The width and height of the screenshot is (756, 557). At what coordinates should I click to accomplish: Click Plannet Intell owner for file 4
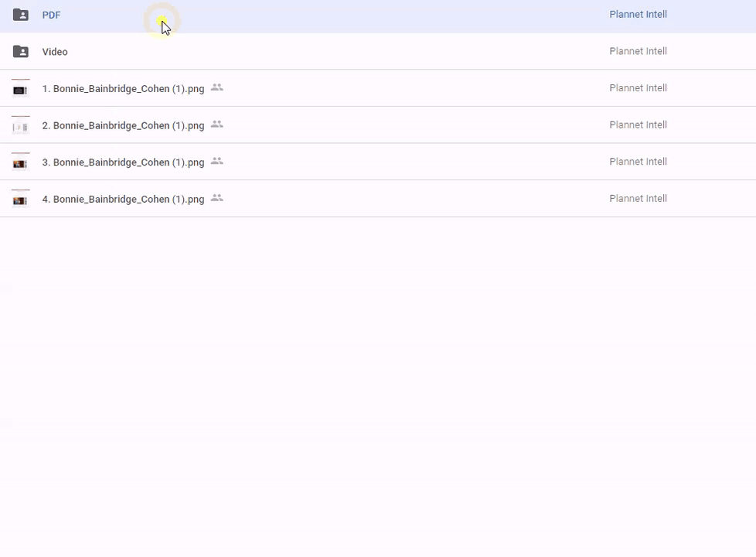point(638,199)
